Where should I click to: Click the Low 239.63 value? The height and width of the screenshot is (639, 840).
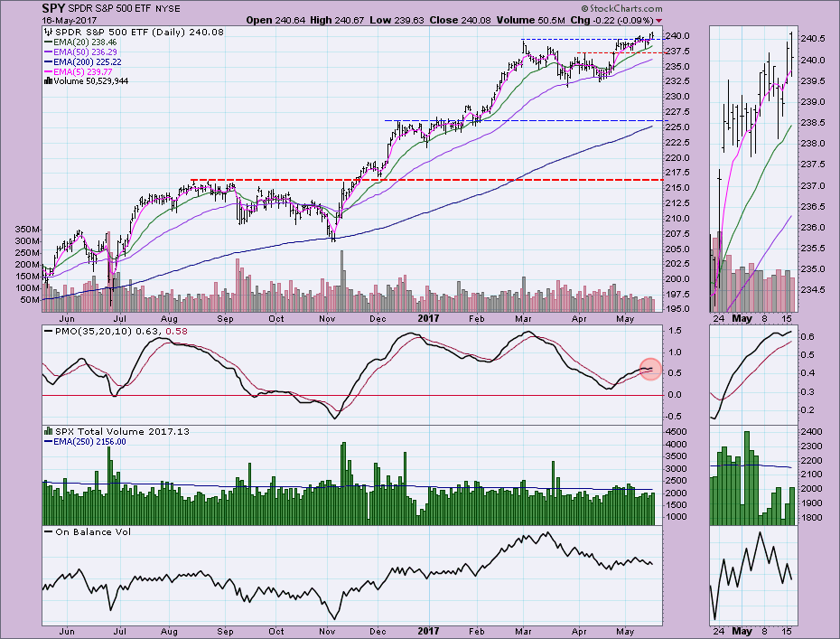pos(397,21)
